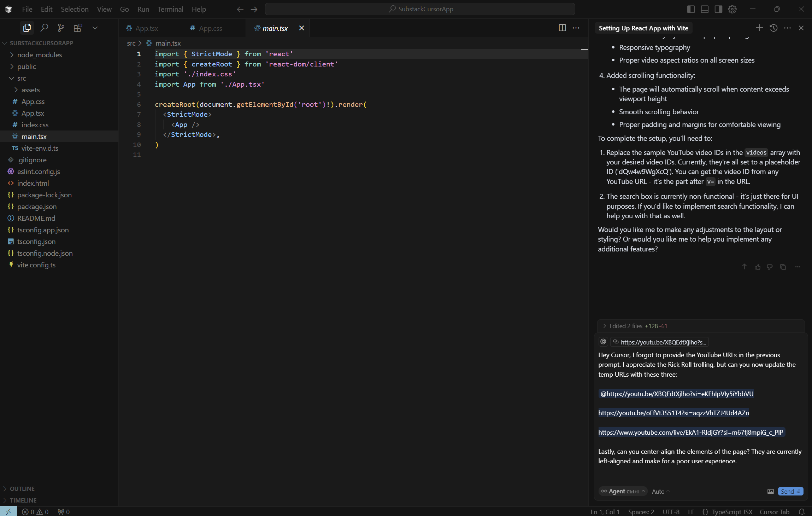Show chat history in AI panel
The width and height of the screenshot is (812, 516).
pyautogui.click(x=773, y=28)
